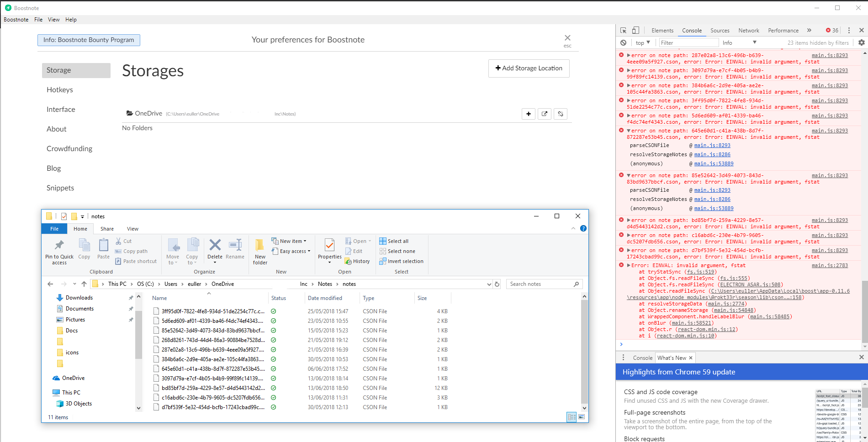The height and width of the screenshot is (442, 868).
Task: Click the Rename icon in Explorer ribbon
Action: click(x=235, y=249)
